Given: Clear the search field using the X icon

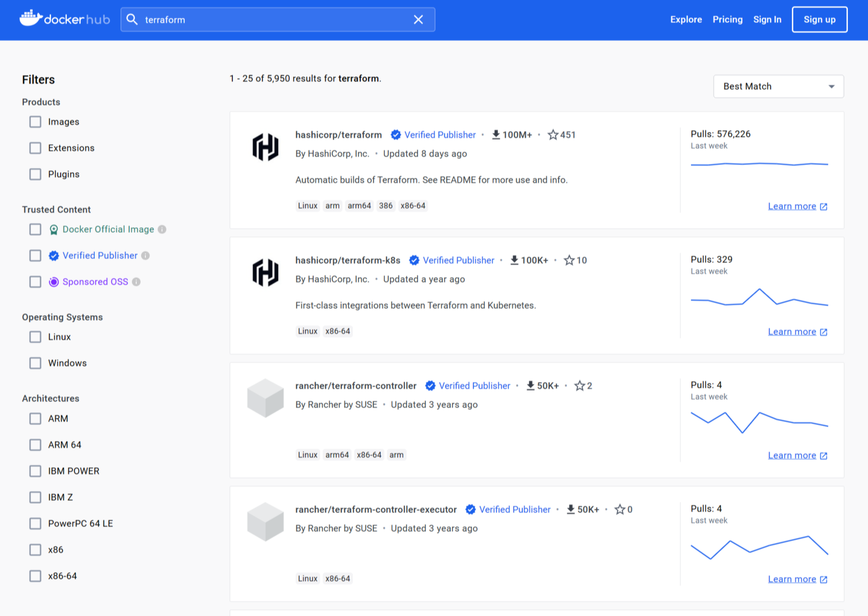Looking at the screenshot, I should pos(418,19).
